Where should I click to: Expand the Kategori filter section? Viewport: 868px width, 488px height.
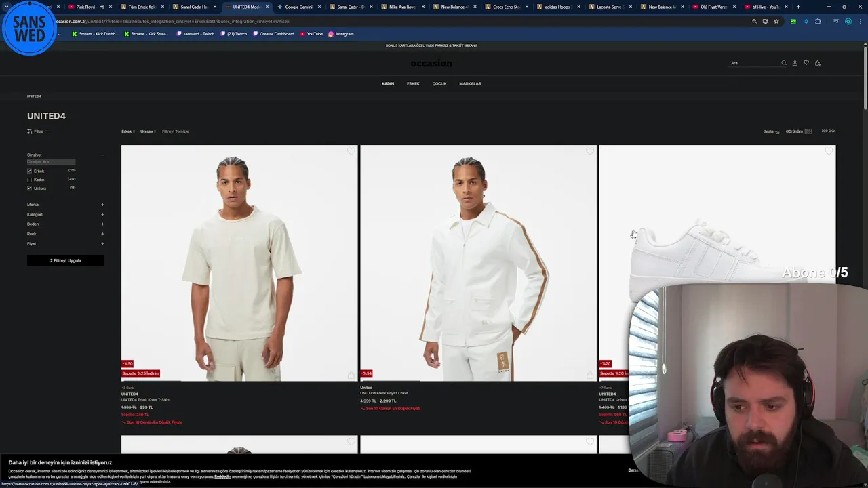102,214
